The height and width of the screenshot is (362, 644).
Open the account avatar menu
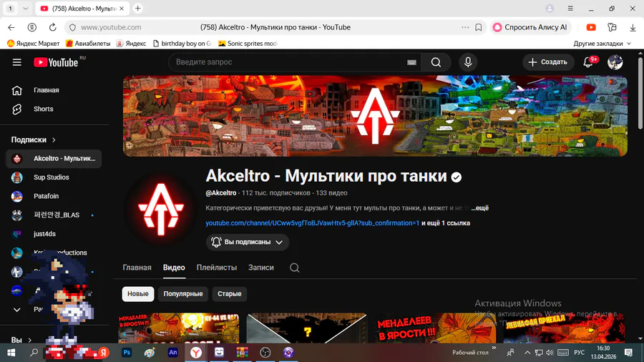615,62
